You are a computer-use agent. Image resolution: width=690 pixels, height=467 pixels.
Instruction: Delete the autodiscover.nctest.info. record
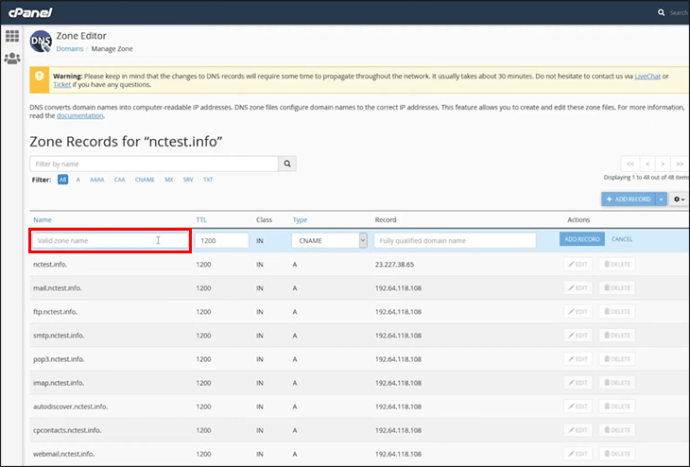coord(617,406)
